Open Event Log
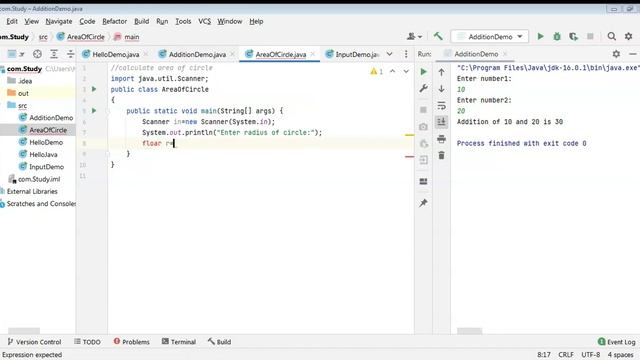640x360 pixels. [x=617, y=342]
